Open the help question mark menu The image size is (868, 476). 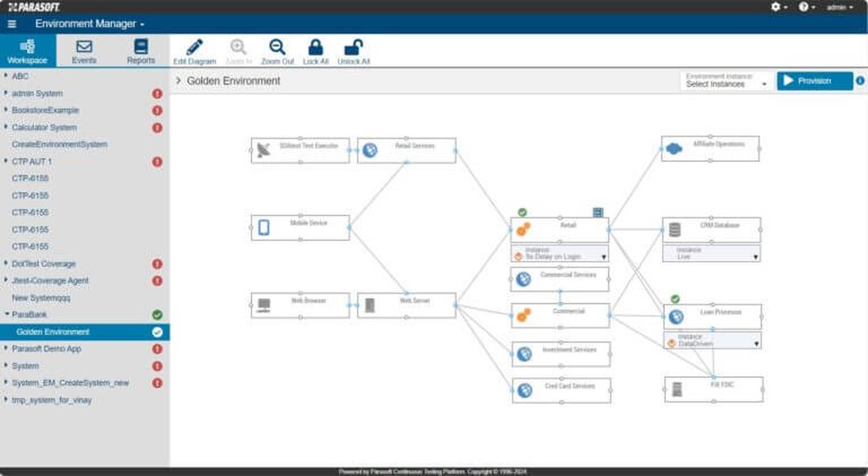point(803,6)
